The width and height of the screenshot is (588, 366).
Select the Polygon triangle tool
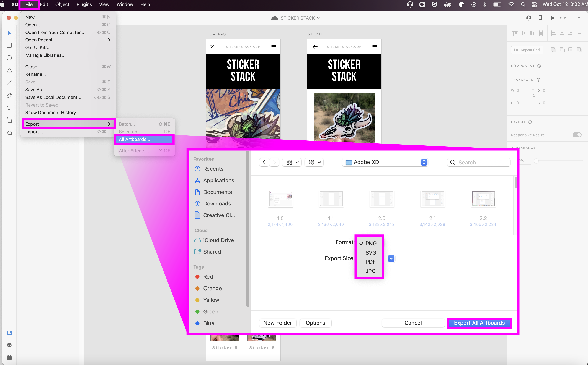pos(9,70)
